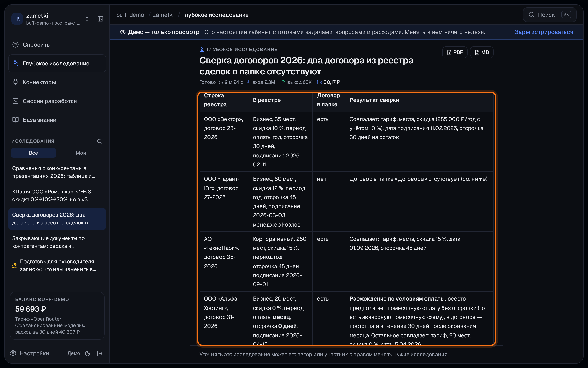Viewport: 588px width, 368px height.
Task: Export the research as PDF
Action: (455, 52)
